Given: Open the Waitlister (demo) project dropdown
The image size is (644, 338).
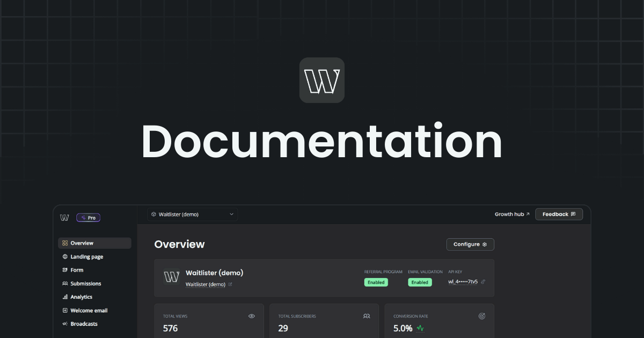Looking at the screenshot, I should click(x=193, y=214).
